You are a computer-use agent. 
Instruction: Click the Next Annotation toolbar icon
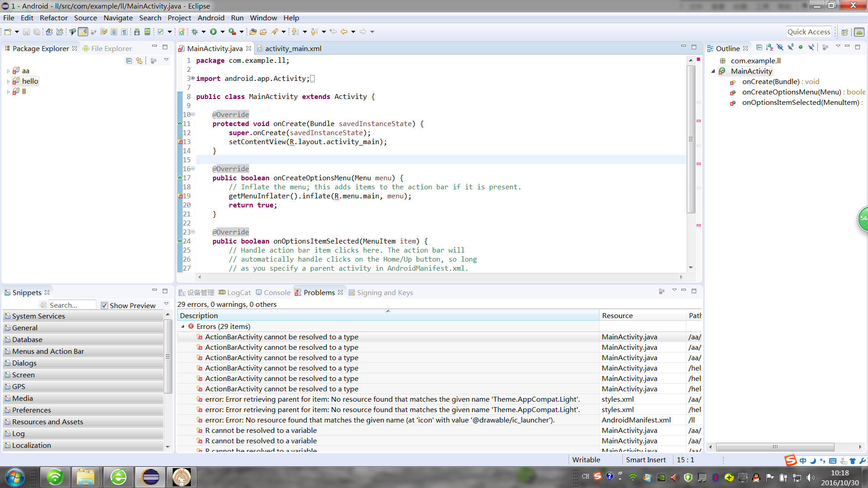pyautogui.click(x=295, y=32)
